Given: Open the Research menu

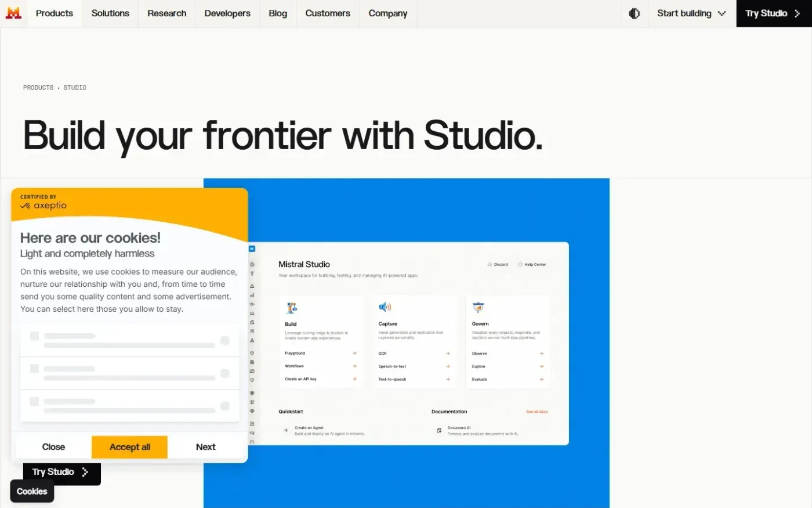Looking at the screenshot, I should pyautogui.click(x=167, y=13).
